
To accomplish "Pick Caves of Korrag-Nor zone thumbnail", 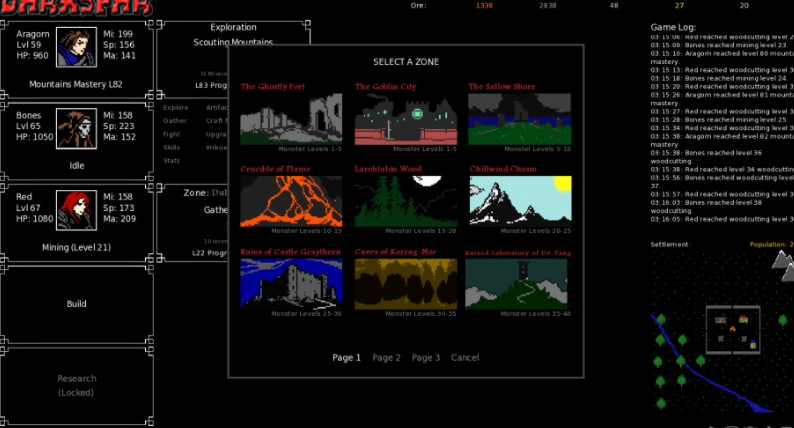I will pos(406,284).
